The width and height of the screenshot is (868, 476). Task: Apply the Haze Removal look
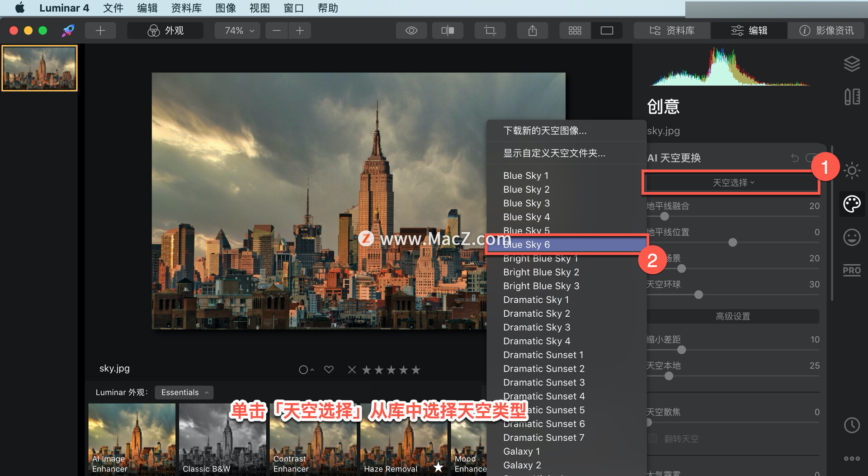pos(404,439)
